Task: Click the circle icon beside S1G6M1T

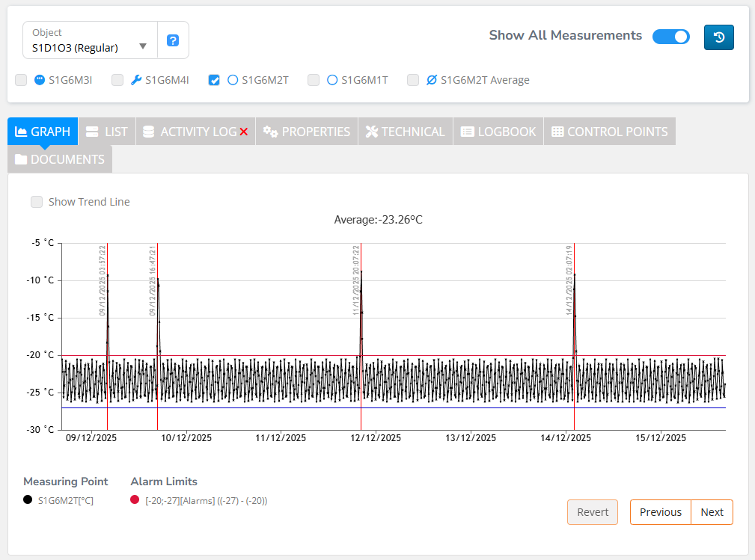Action: coord(332,80)
